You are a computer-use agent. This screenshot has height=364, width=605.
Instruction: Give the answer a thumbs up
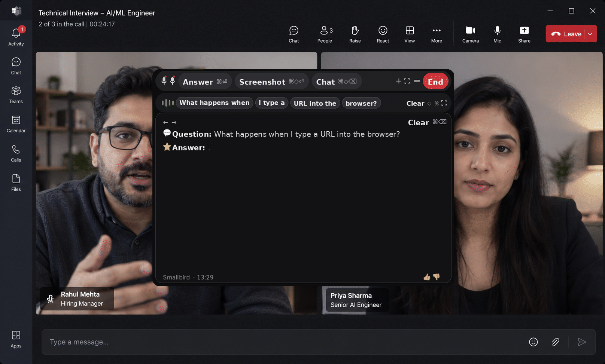point(427,277)
